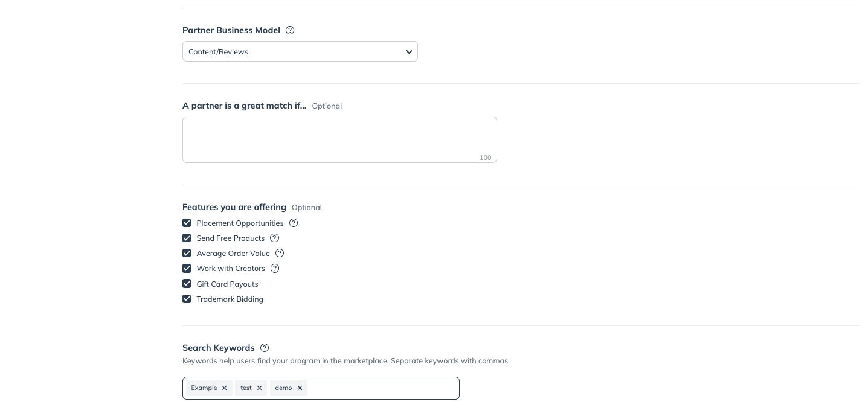The height and width of the screenshot is (416, 868).
Task: Open the Content/Reviews dropdown
Action: click(300, 51)
